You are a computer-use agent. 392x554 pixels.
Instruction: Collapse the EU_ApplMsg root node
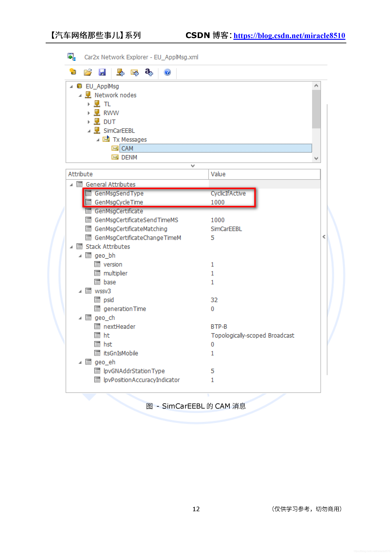[x=71, y=87]
